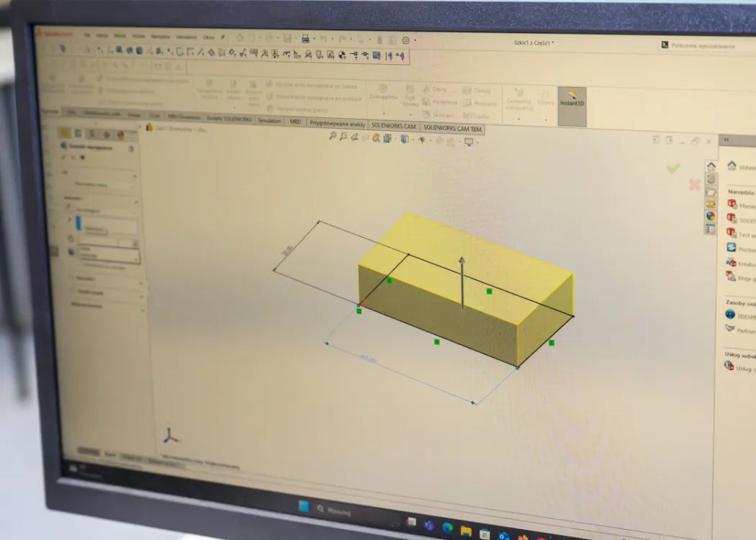This screenshot has width=756, height=540.
Task: Open the Usług subscription link
Action: 740,367
